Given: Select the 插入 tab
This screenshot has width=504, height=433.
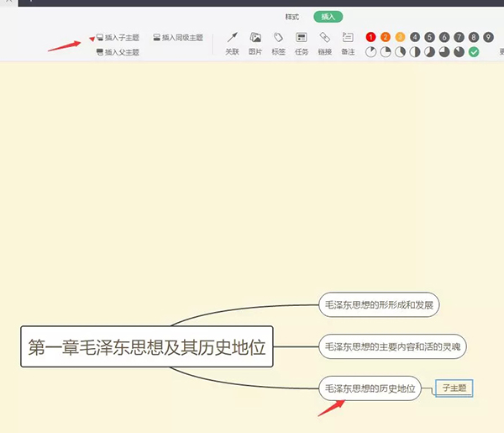Looking at the screenshot, I should tap(328, 17).
